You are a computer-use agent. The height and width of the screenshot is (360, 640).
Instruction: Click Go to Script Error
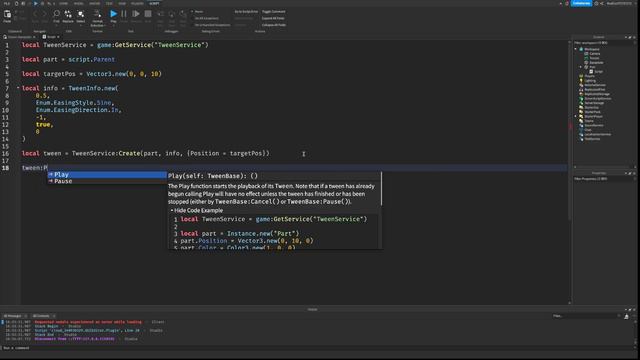(x=246, y=11)
